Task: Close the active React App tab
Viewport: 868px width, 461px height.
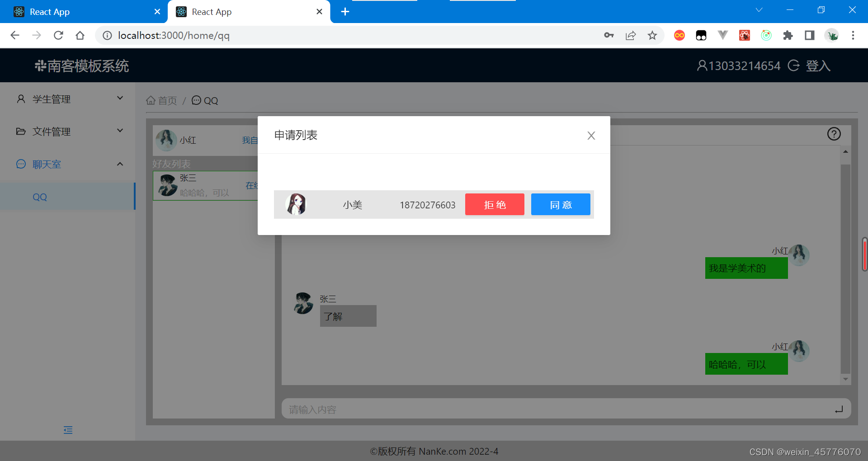Action: click(319, 12)
